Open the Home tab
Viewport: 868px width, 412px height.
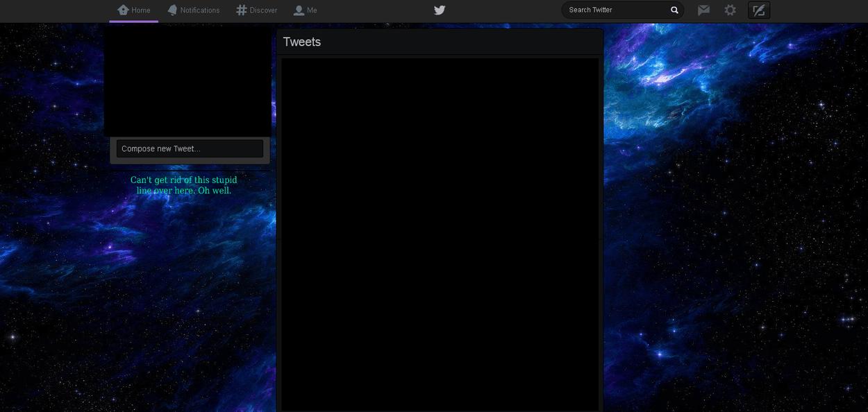point(134,10)
